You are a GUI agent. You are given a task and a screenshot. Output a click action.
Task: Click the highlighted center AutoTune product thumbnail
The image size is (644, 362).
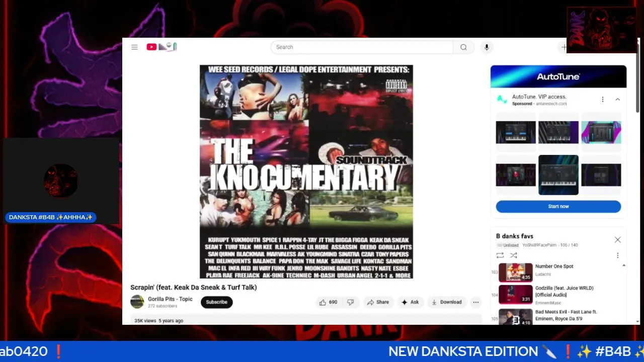558,175
